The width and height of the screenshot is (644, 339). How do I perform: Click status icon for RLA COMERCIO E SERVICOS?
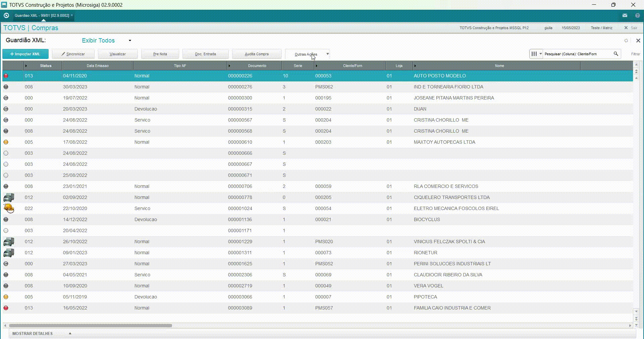[x=6, y=186]
